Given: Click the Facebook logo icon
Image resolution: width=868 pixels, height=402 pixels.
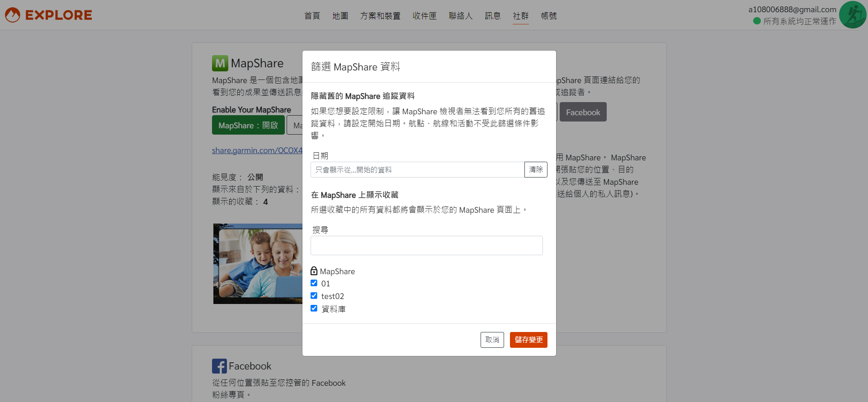Looking at the screenshot, I should tap(219, 366).
